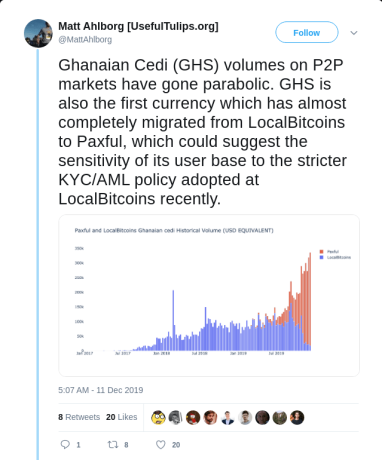
Task: Click the fourth liker avatar with beard
Action: click(210, 417)
